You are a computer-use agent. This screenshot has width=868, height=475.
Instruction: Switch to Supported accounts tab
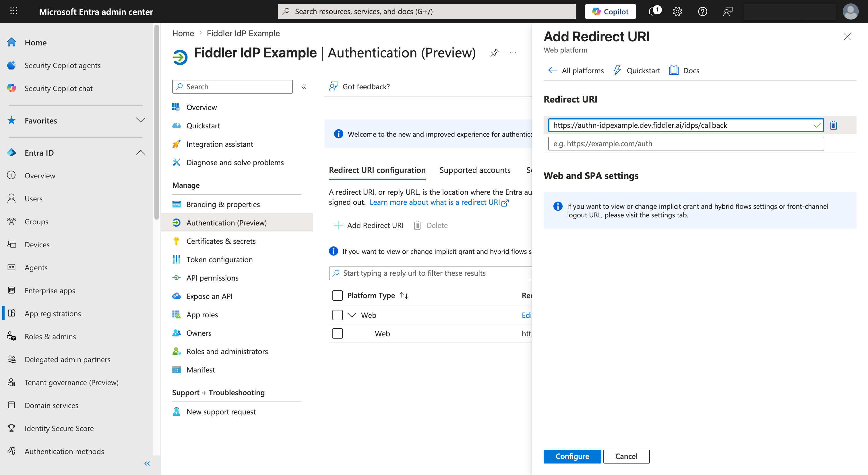pos(475,170)
